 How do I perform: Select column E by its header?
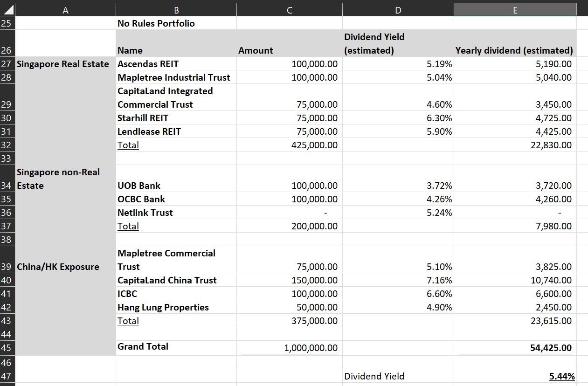(515, 10)
